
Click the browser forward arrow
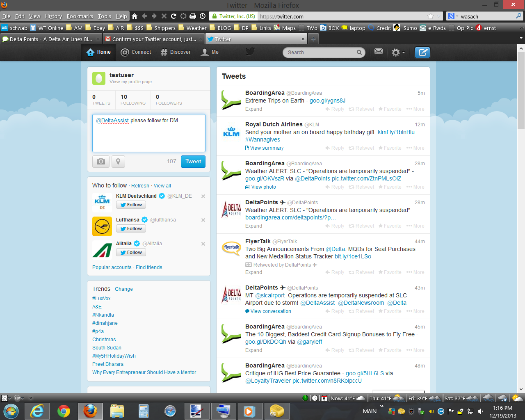[x=154, y=16]
